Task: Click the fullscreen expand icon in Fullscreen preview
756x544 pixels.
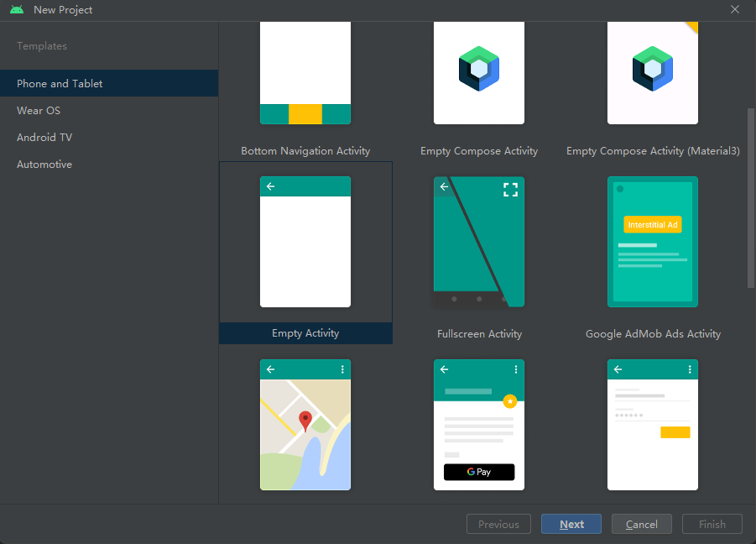Action: click(x=511, y=190)
